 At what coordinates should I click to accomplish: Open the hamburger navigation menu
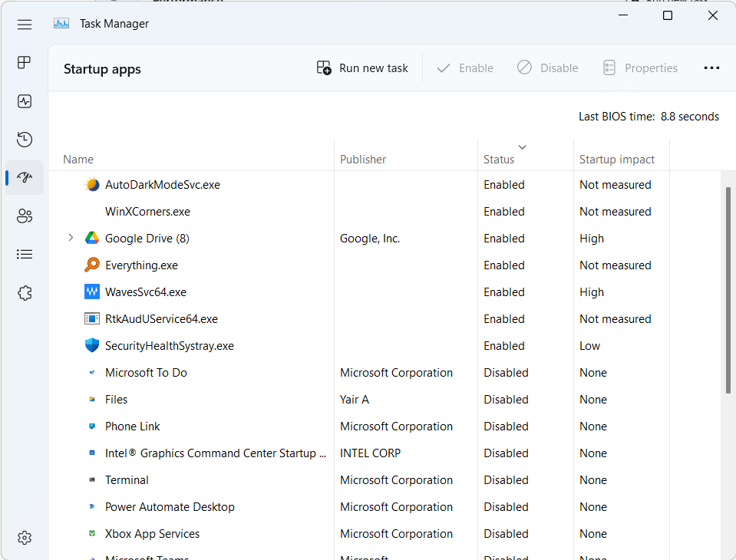pyautogui.click(x=25, y=25)
